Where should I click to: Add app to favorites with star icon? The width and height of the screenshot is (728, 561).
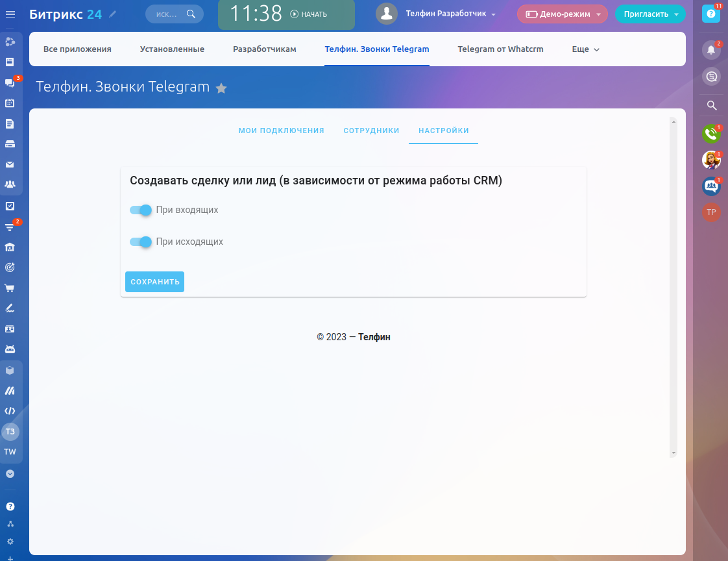tap(221, 88)
